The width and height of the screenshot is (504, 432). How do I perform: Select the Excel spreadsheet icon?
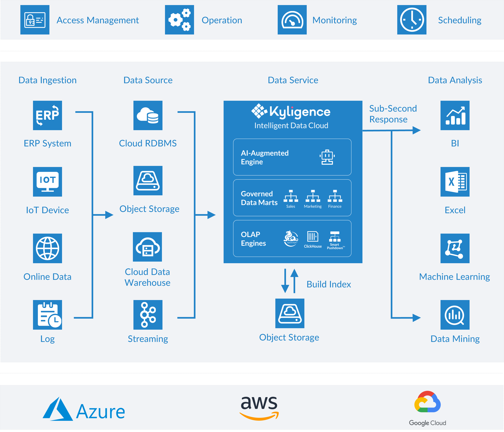[455, 182]
